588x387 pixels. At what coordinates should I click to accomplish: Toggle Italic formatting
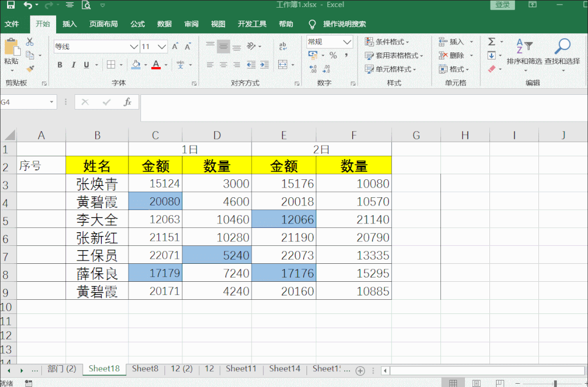(73, 64)
